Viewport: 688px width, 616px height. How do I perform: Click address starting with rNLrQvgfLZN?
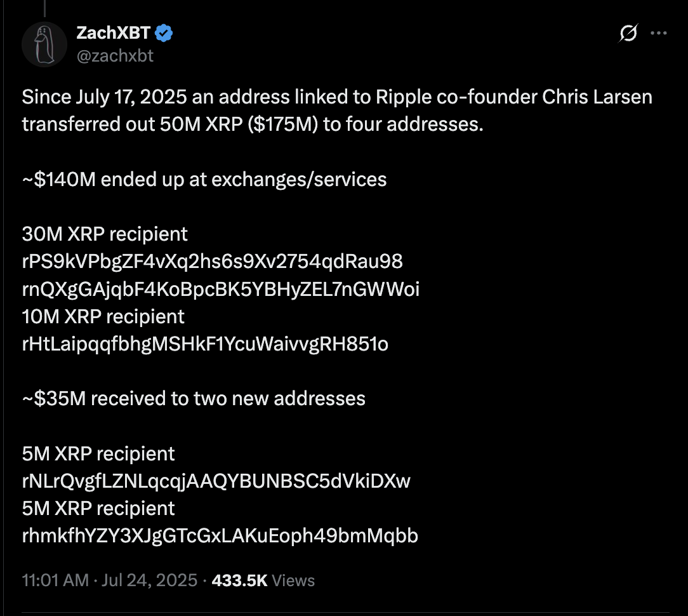click(216, 481)
